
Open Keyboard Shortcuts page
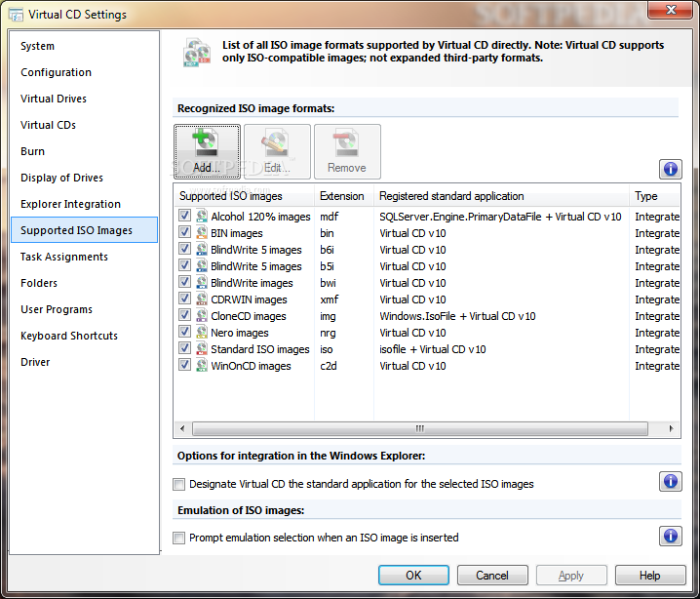click(84, 336)
